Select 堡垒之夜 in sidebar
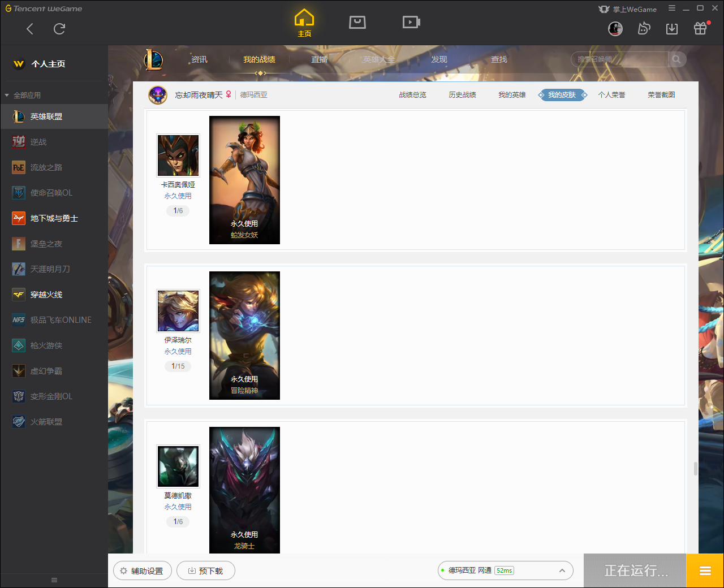This screenshot has height=588, width=724. coord(54,244)
